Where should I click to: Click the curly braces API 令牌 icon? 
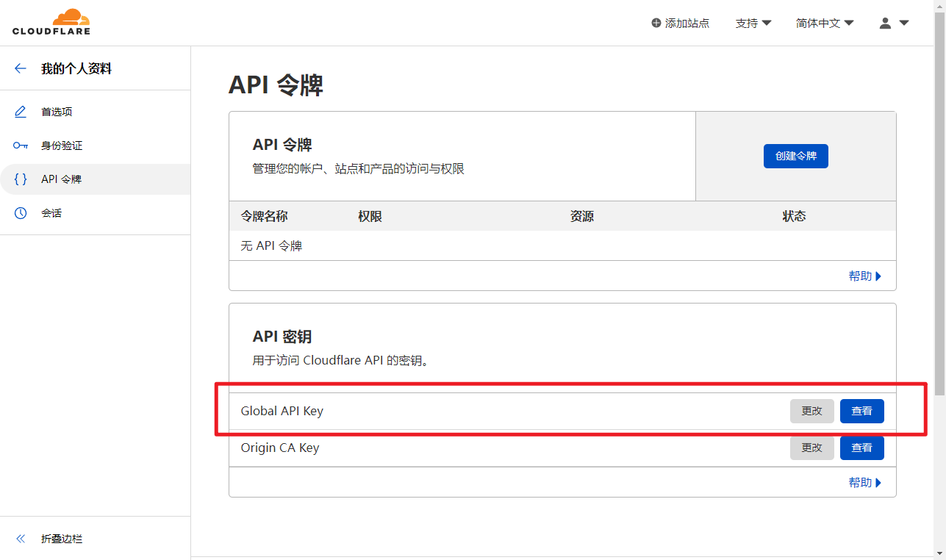coord(21,179)
